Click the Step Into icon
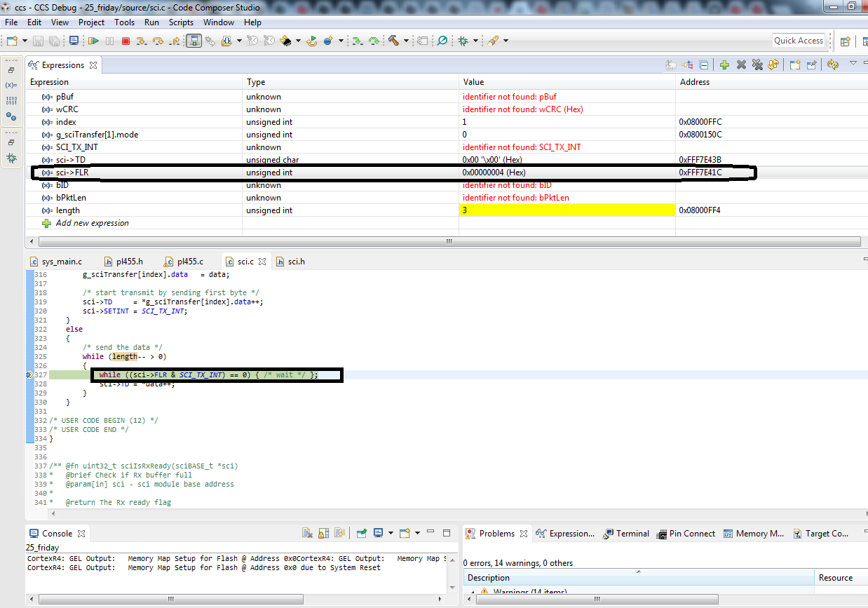 [x=142, y=41]
